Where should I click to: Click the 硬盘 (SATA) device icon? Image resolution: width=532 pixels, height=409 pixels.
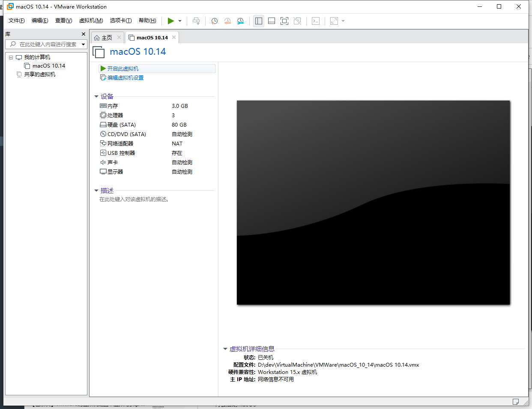coord(103,125)
